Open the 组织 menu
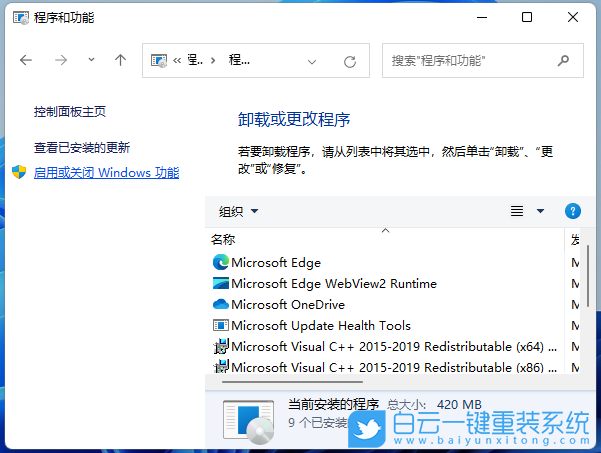Image resolution: width=601 pixels, height=453 pixels. 238,211
